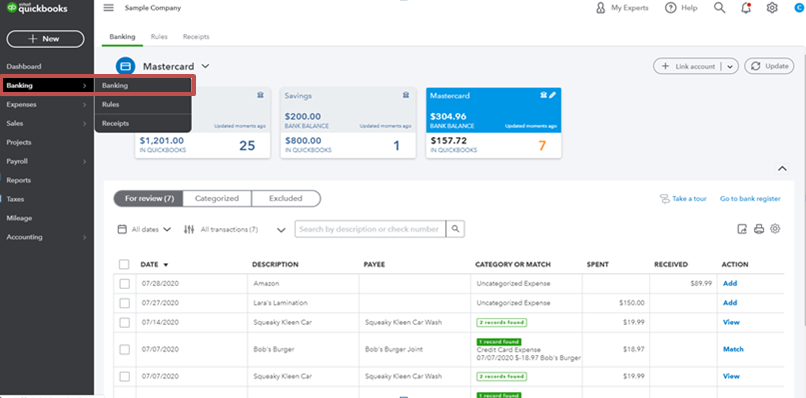
Task: Expand the Sales sidebar submenu
Action: click(84, 124)
